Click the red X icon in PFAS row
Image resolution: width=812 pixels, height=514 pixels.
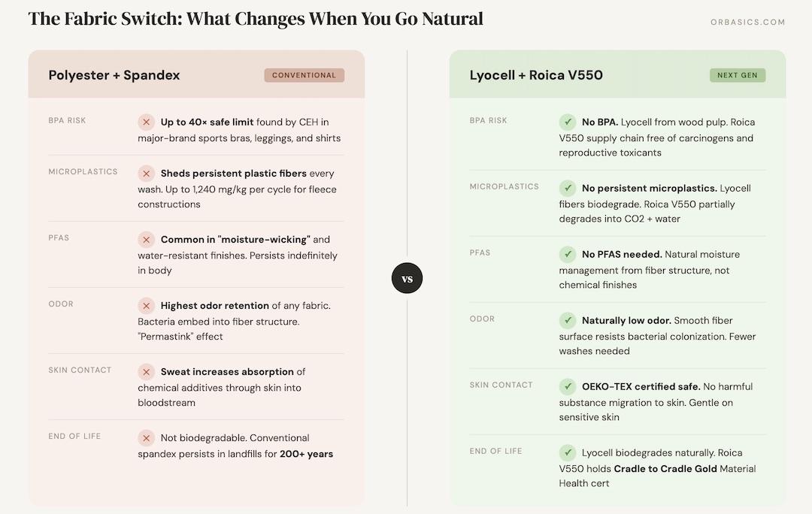(146, 239)
